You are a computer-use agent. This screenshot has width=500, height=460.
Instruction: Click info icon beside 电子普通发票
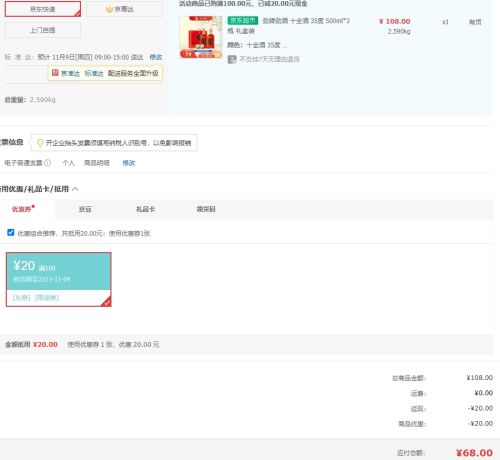48,163
